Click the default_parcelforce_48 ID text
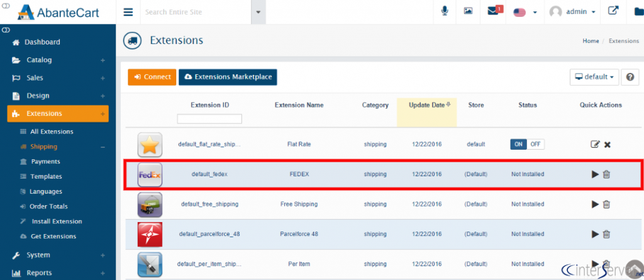Screen dimensions: 644x280 [209, 234]
